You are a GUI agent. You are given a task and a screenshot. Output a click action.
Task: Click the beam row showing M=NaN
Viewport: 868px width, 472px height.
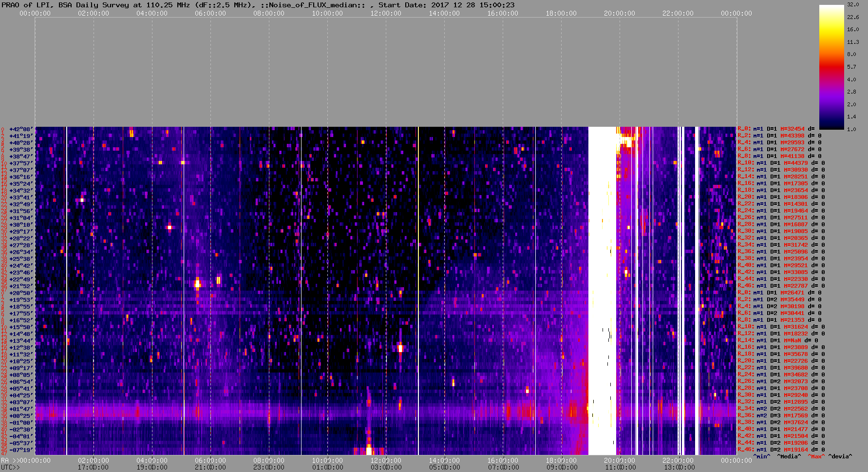(778, 340)
